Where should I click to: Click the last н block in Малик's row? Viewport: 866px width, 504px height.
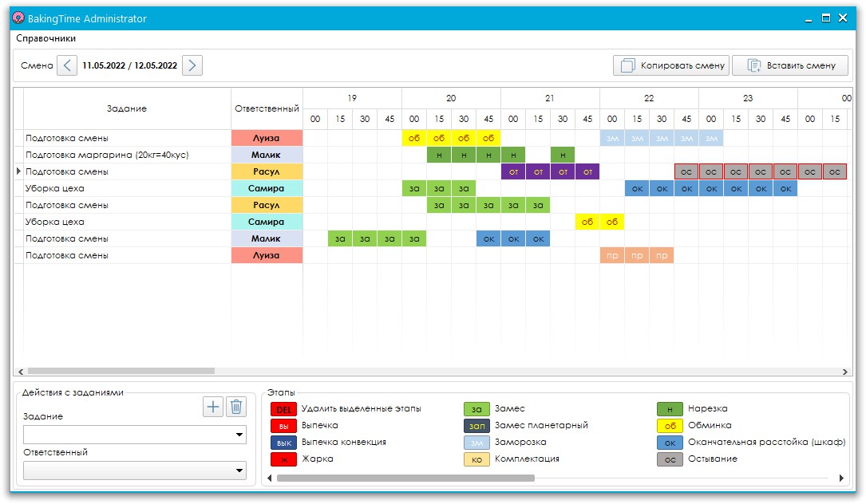(563, 156)
